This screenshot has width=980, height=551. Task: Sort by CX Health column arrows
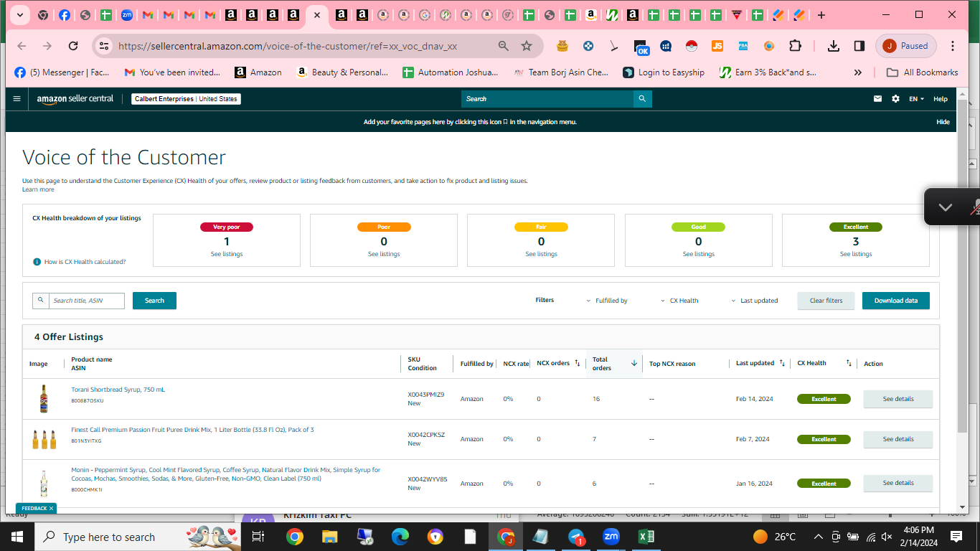(849, 363)
